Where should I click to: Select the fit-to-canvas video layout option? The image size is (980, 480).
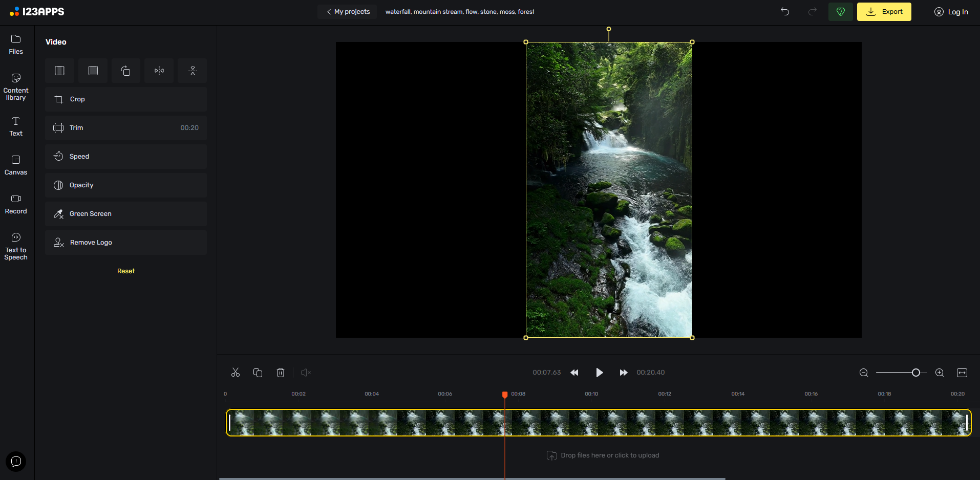click(x=60, y=71)
